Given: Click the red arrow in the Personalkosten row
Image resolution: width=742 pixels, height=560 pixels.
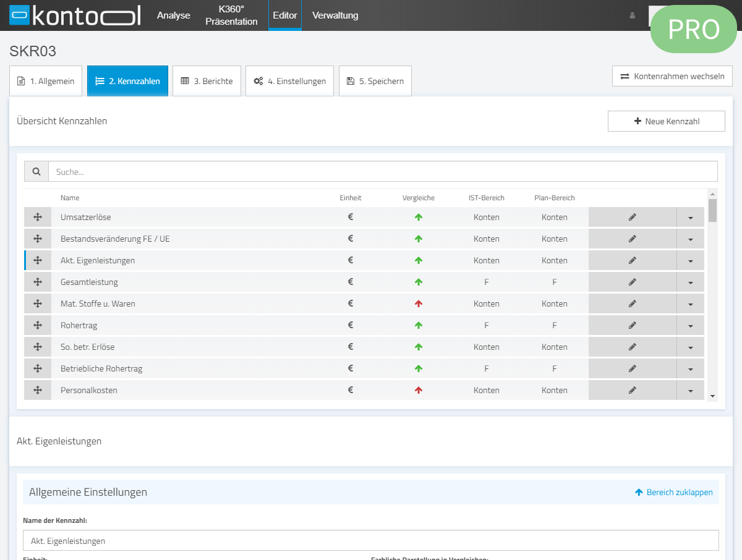Looking at the screenshot, I should (x=419, y=390).
